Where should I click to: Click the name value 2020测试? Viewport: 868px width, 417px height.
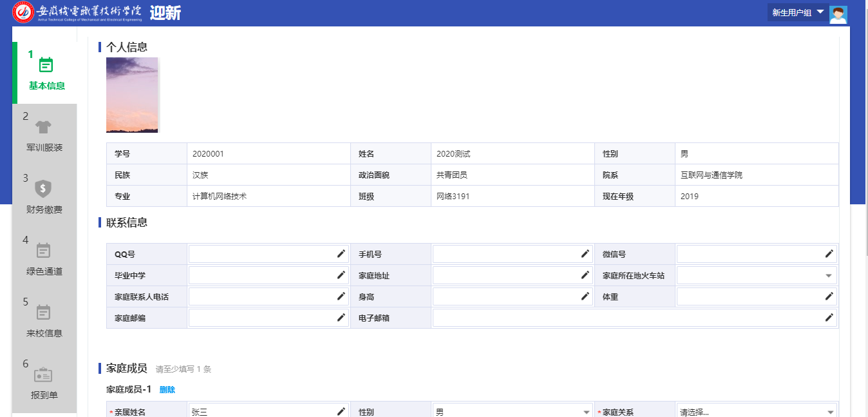[x=453, y=154]
